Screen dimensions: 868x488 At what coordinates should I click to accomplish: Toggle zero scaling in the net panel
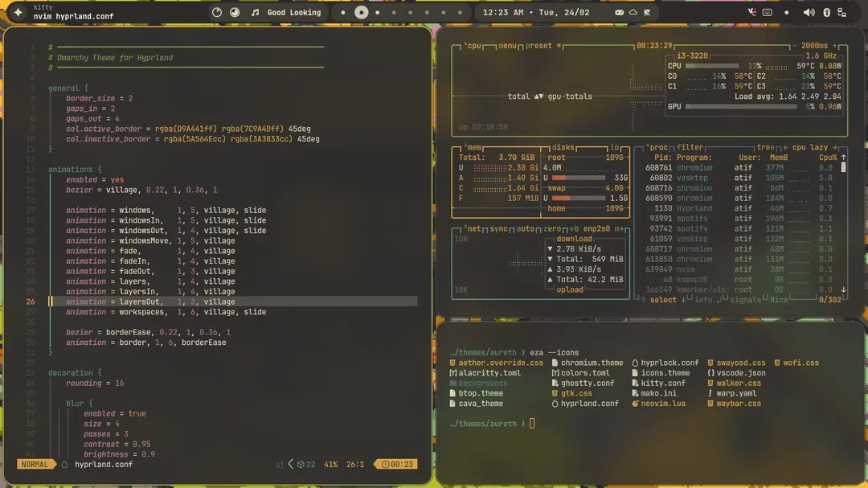tap(551, 228)
